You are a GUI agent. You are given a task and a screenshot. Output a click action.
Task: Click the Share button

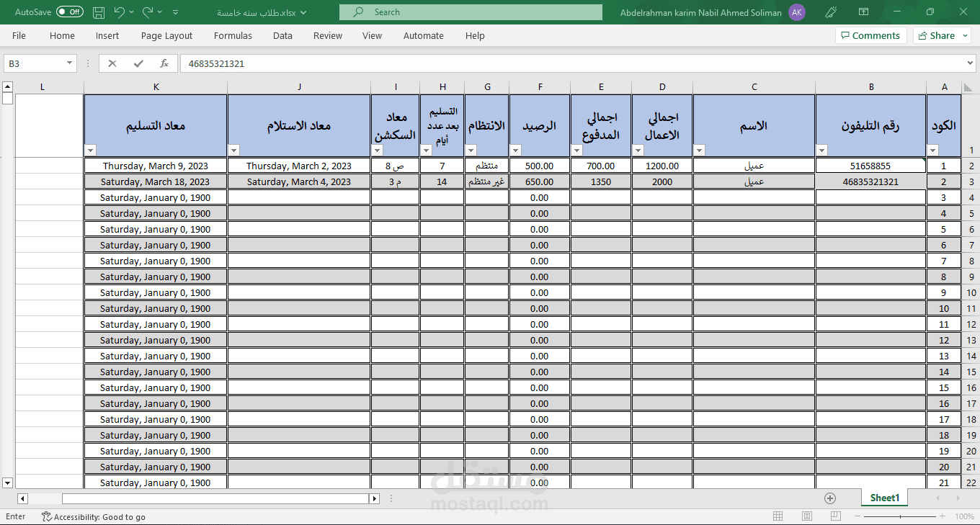(937, 35)
